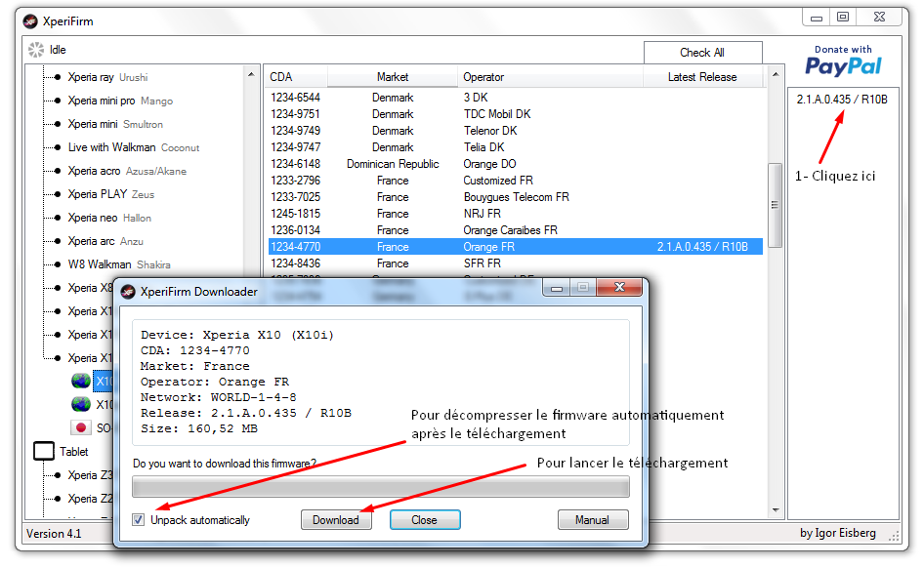This screenshot has width=924, height=567.
Task: Click the XperiFirm Downloader title bar icon
Action: [x=128, y=292]
